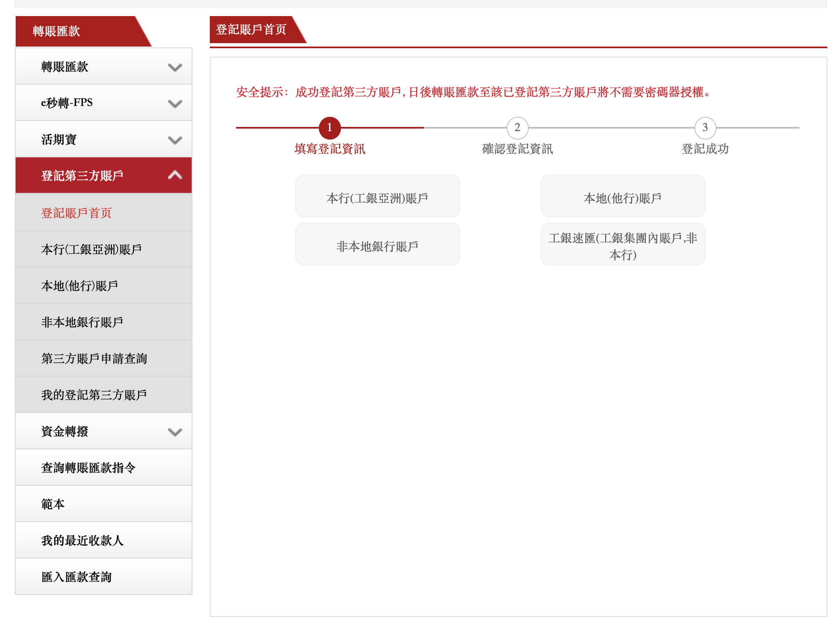Expand the 轉賬匯款 menu chevron
Image resolution: width=840 pixels, height=638 pixels.
tap(175, 67)
